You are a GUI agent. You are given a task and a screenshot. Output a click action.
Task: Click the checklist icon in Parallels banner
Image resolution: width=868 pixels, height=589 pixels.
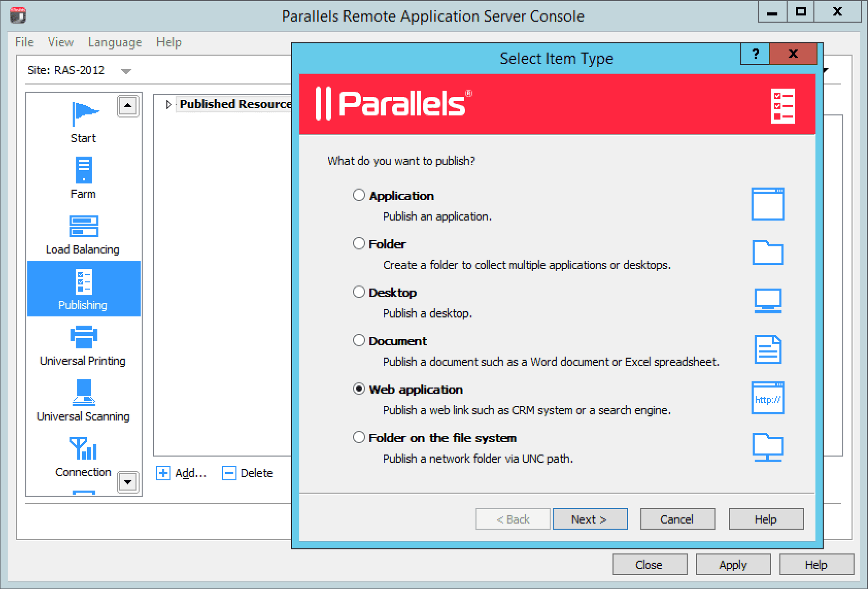pos(782,106)
